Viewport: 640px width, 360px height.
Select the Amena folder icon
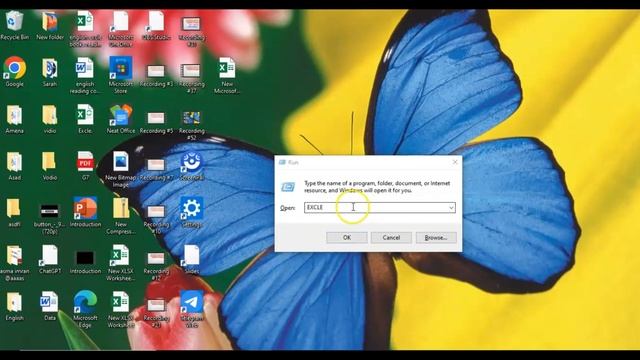[15, 119]
